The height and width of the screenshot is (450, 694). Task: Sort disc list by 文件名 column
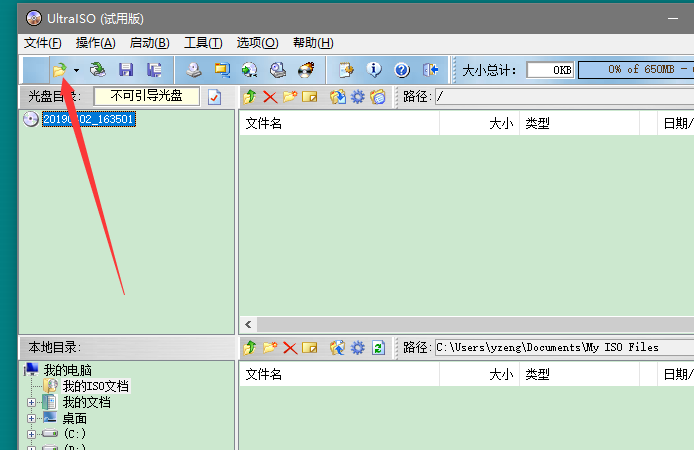(x=339, y=123)
